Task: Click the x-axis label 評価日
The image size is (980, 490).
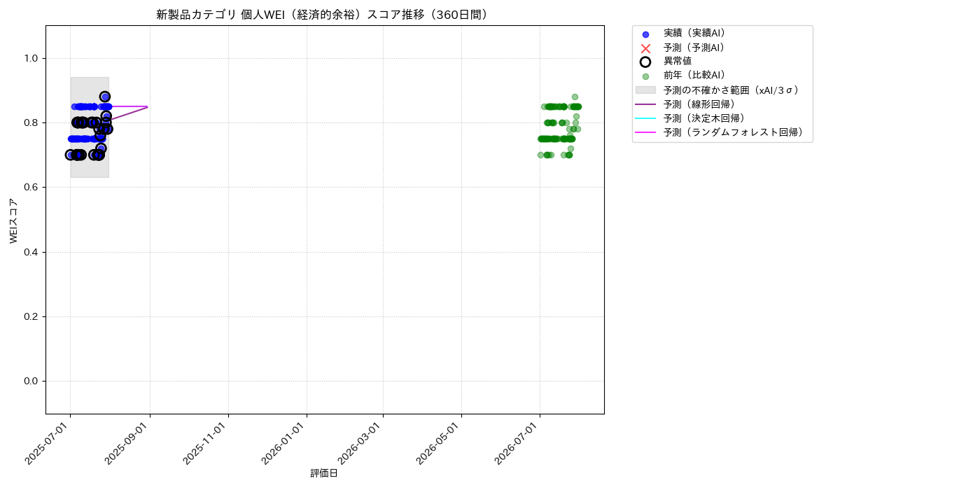Action: click(324, 474)
